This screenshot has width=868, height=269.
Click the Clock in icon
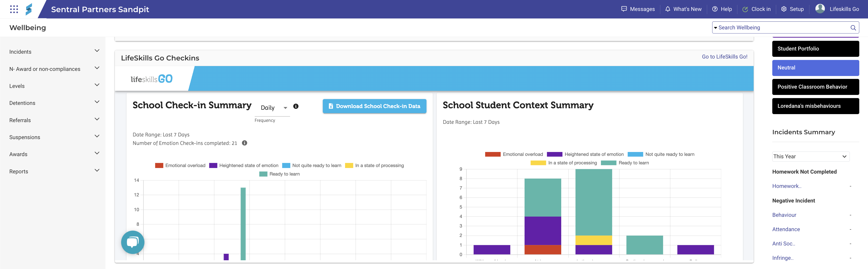click(x=745, y=9)
